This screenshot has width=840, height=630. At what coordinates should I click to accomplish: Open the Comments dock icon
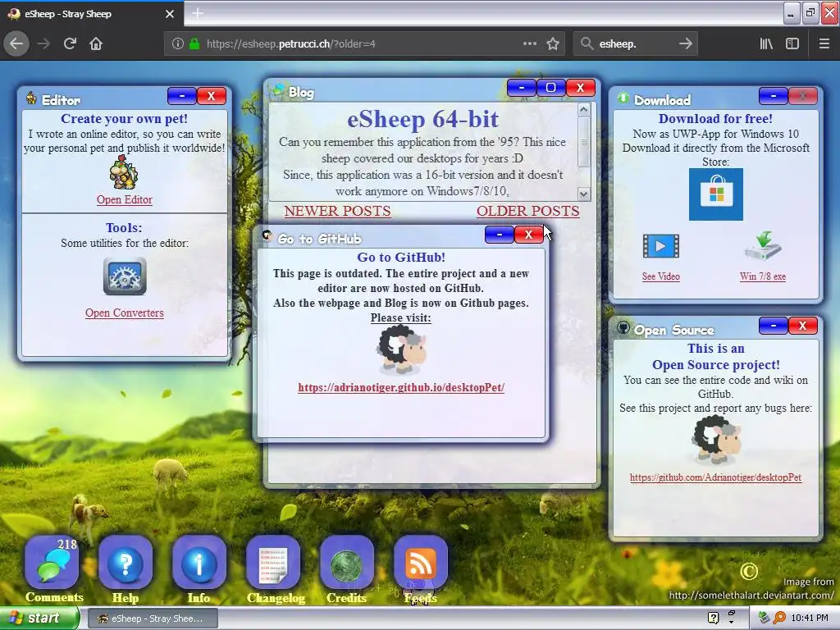point(52,564)
